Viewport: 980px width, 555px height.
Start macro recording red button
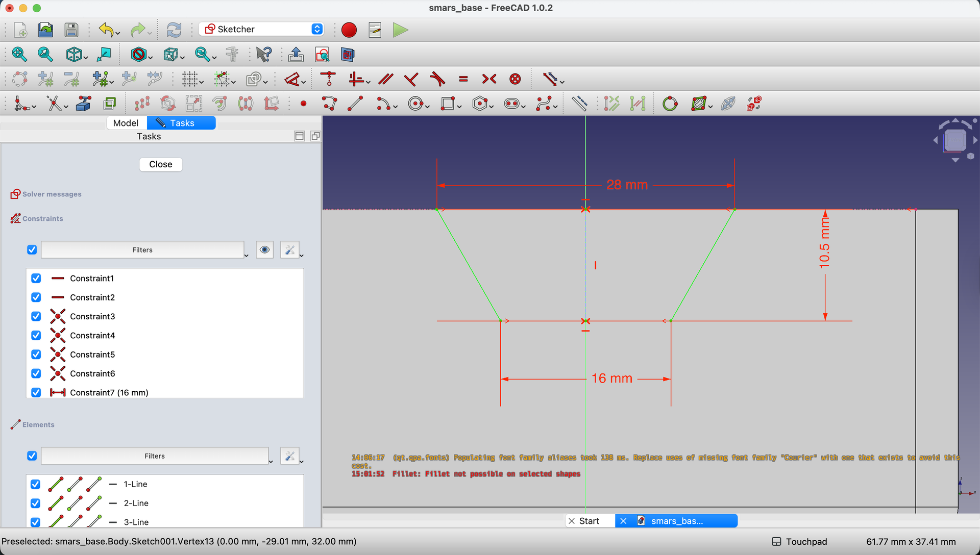[349, 30]
